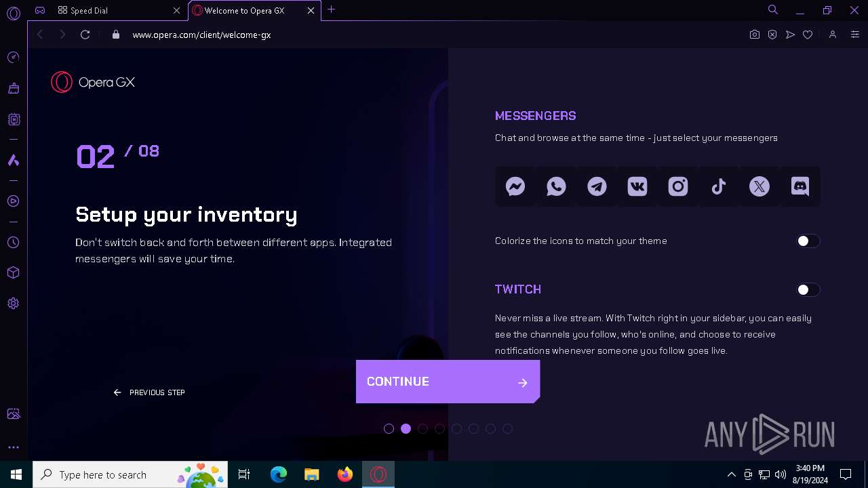Toggle Colorize the icons to match theme
This screenshot has width=868, height=488.
tap(808, 241)
